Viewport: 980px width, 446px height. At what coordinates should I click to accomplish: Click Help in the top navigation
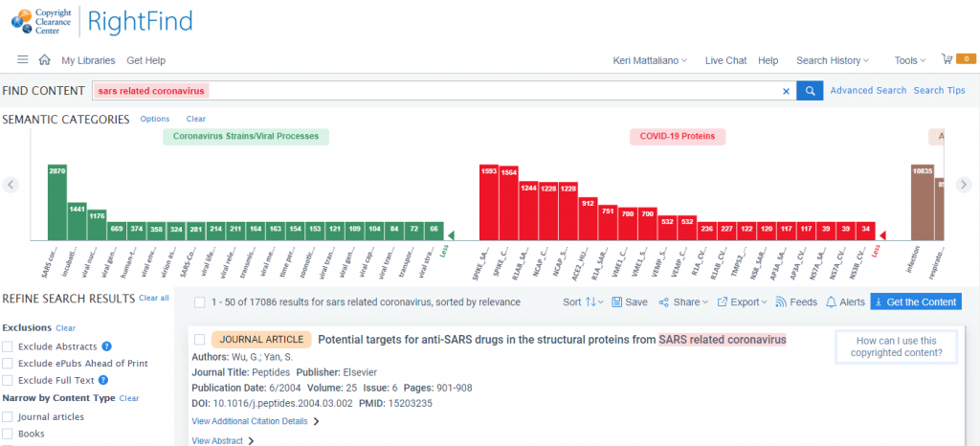[x=768, y=60]
